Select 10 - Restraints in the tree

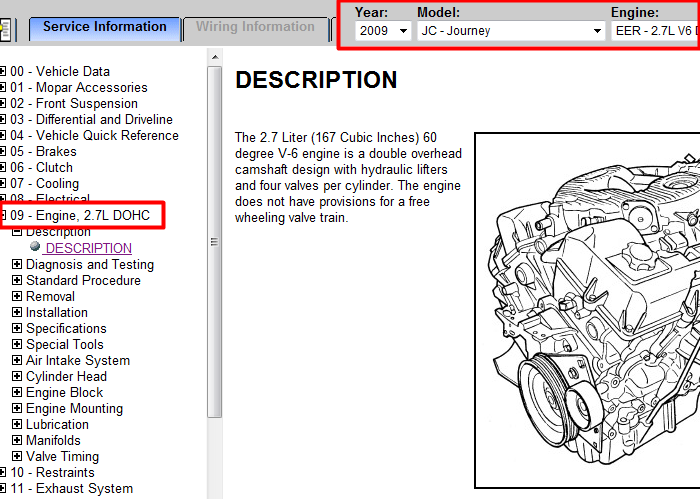click(x=52, y=473)
